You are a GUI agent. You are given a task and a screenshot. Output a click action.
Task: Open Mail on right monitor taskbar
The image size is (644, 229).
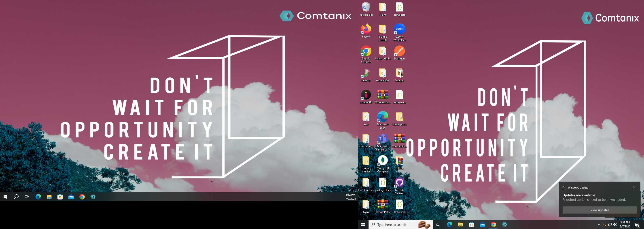(482, 225)
